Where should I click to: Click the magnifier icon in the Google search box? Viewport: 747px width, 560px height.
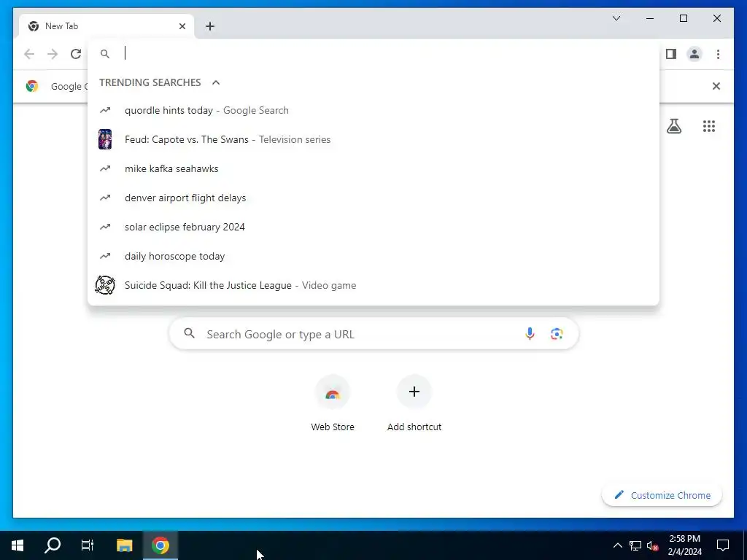pos(190,333)
